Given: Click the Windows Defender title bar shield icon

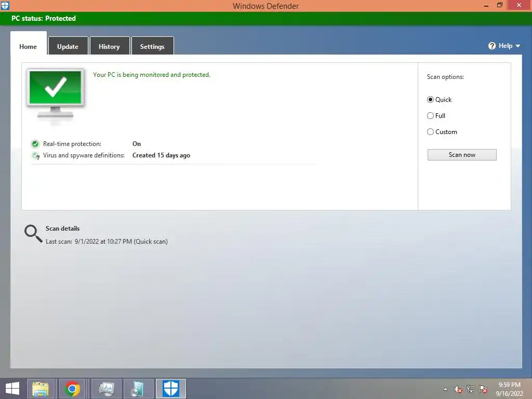Looking at the screenshot, I should (x=5, y=6).
